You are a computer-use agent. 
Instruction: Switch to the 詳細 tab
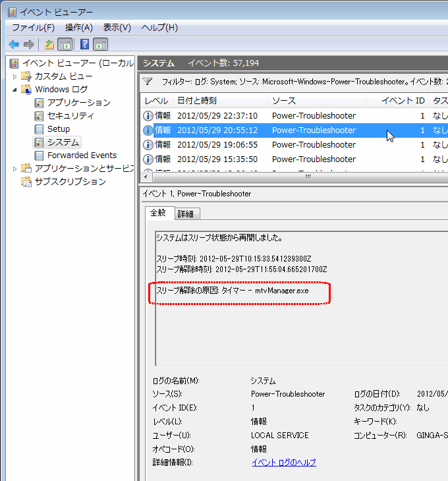pos(187,213)
